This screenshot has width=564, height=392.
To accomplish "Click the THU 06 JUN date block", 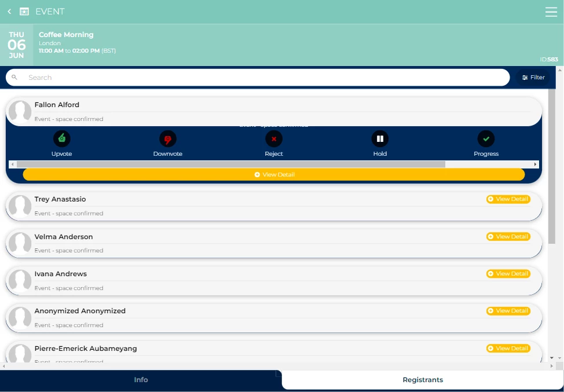I will pos(17,45).
